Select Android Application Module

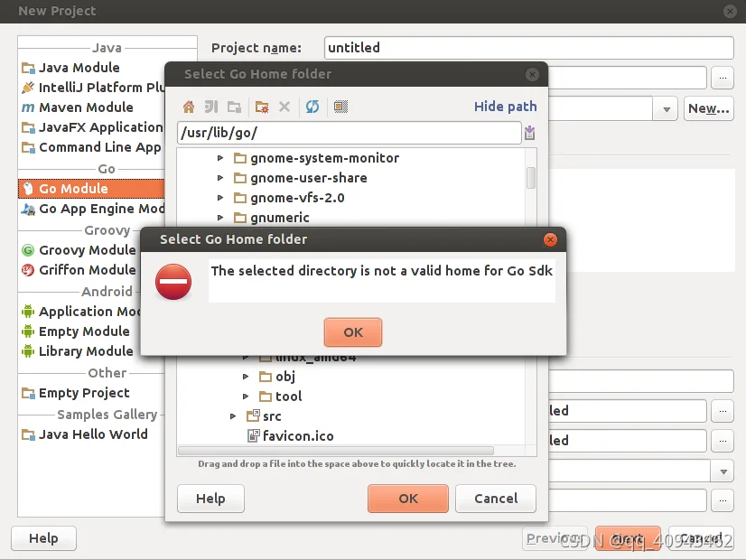click(x=79, y=312)
